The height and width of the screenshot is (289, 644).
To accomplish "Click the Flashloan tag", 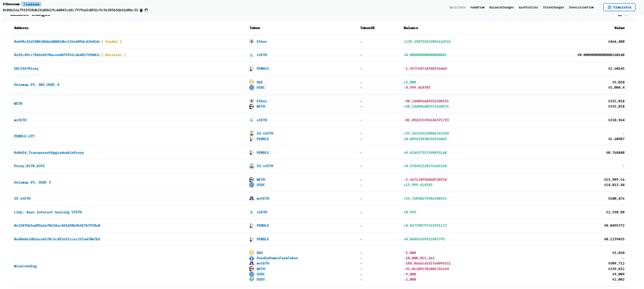I will 31,4.
